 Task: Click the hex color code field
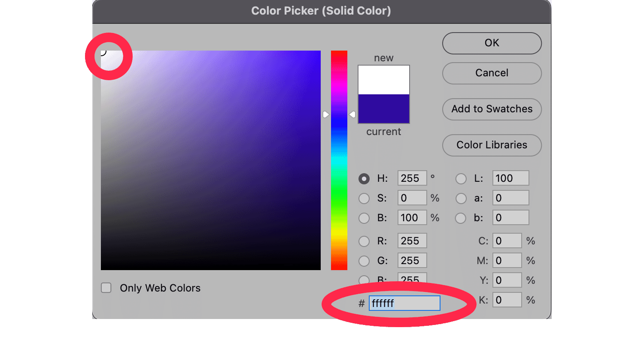tap(404, 303)
